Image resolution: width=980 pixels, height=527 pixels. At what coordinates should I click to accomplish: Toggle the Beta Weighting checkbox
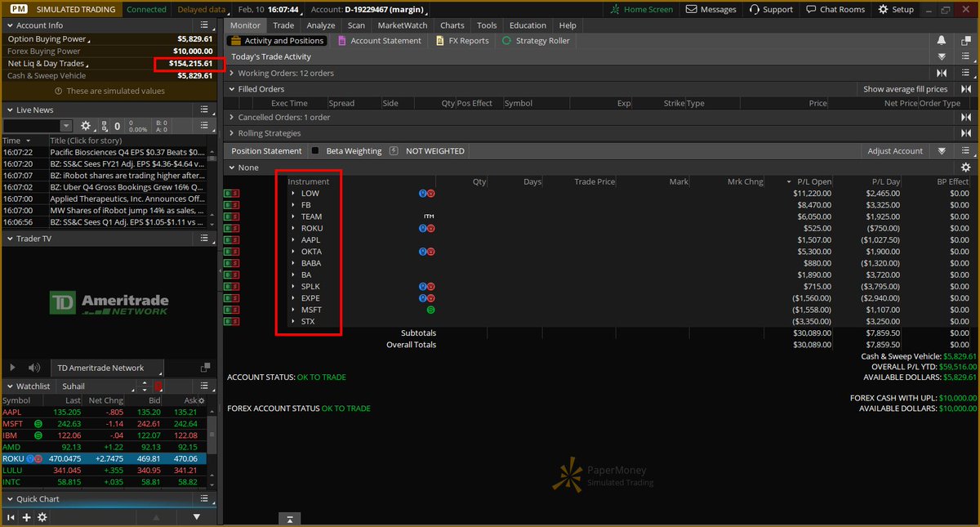click(315, 151)
